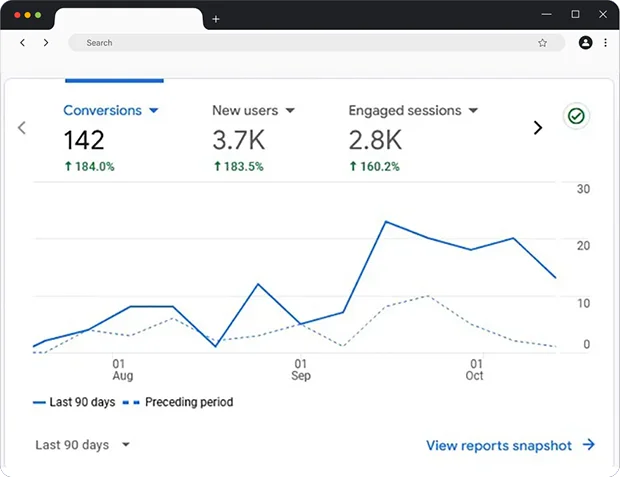Toggle the solid Last 90 days legend series
Image resolution: width=620 pixels, height=477 pixels.
pos(74,402)
